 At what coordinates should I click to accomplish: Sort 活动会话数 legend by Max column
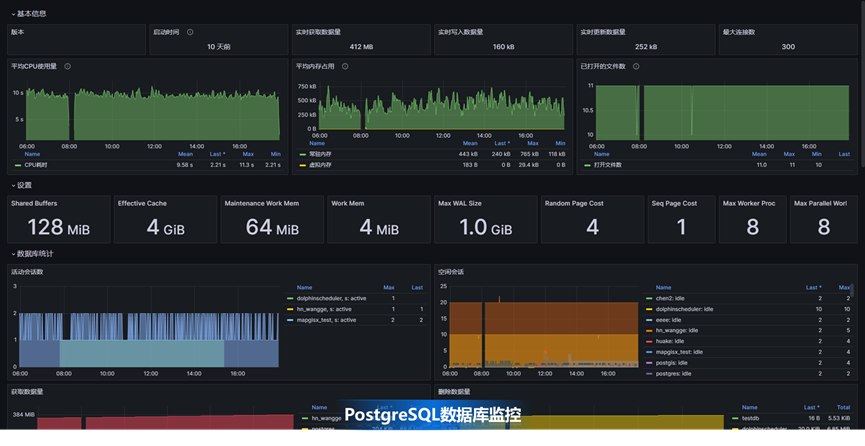pos(389,288)
